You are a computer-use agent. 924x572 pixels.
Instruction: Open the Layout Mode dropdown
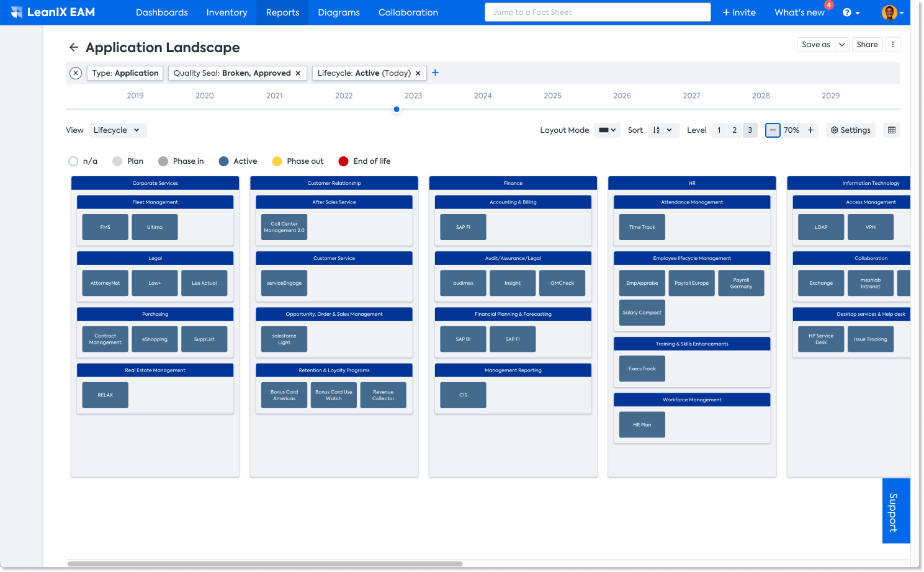pos(608,130)
